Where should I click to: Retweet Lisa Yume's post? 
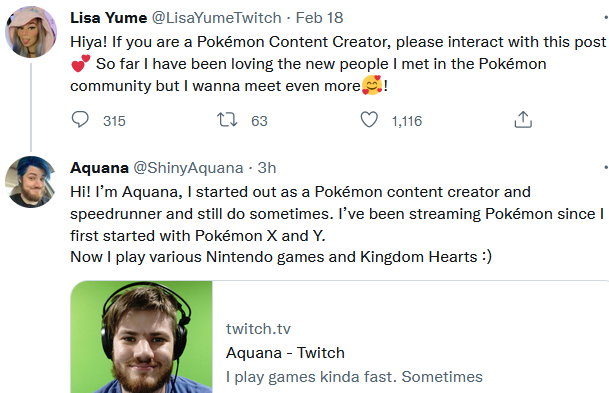pyautogui.click(x=227, y=120)
